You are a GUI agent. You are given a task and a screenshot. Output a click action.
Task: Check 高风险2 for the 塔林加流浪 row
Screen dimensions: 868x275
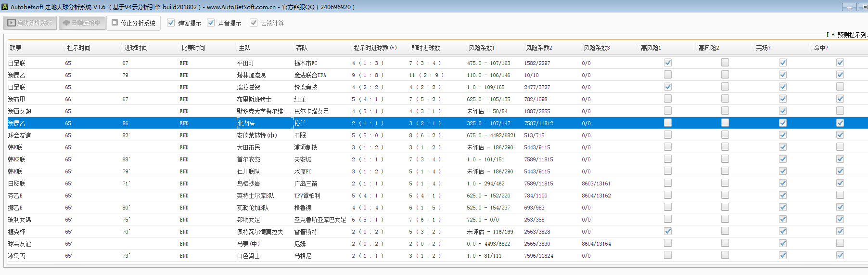pyautogui.click(x=725, y=75)
